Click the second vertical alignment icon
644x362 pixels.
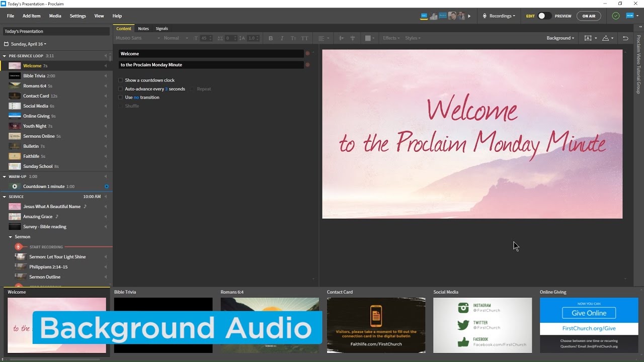pos(353,38)
